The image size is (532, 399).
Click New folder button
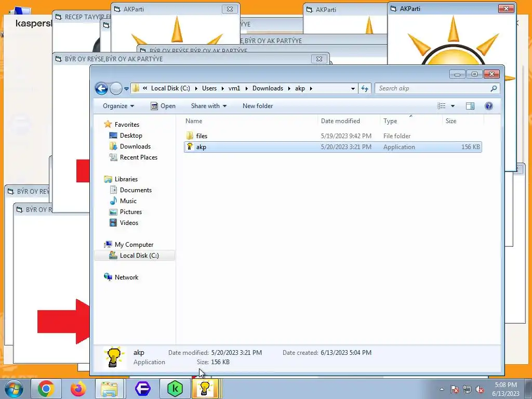pyautogui.click(x=258, y=106)
